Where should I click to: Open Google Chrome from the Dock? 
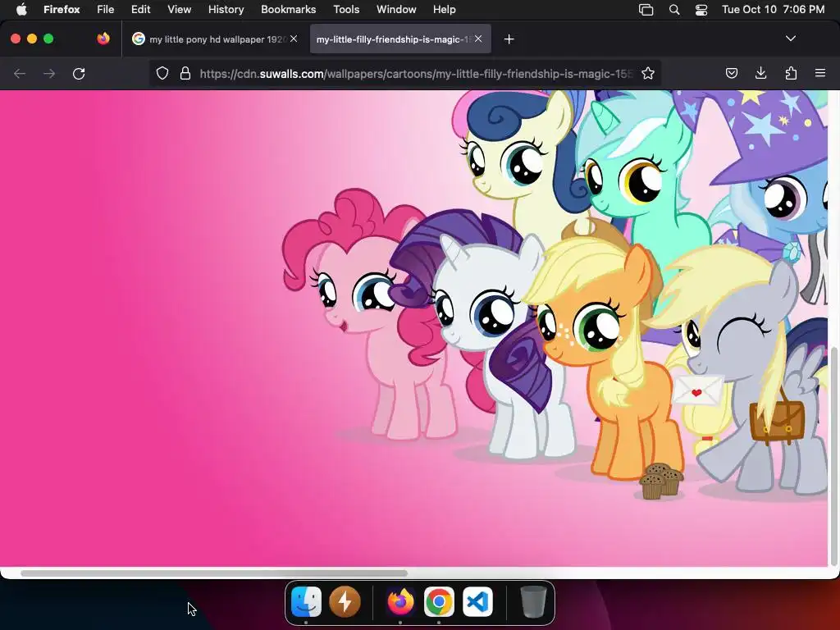click(x=439, y=601)
